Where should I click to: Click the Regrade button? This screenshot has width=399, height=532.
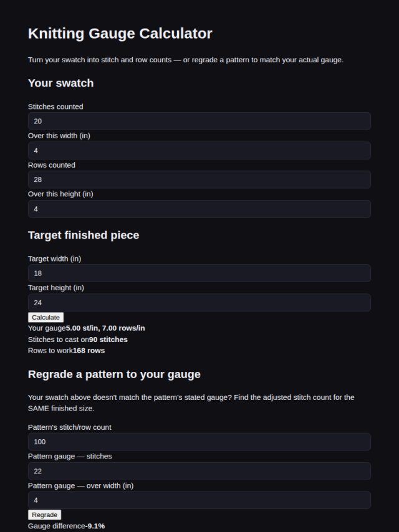44,515
